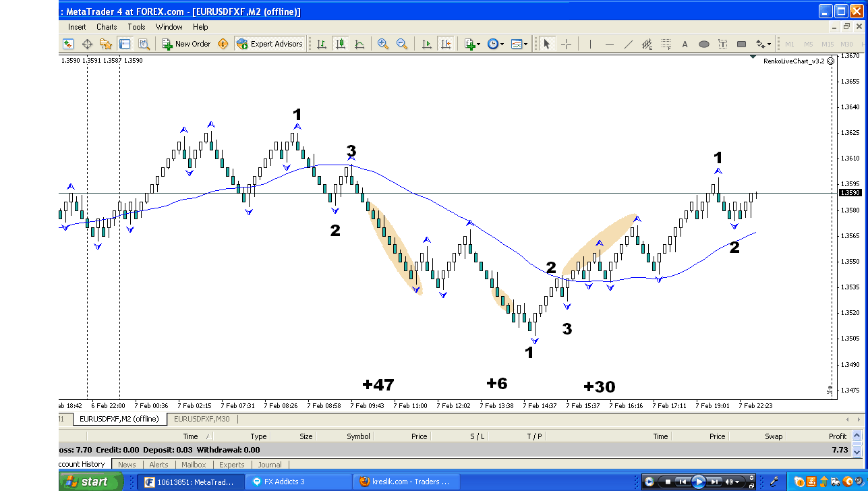Image resolution: width=868 pixels, height=491 pixels.
Task: Open the Window menu
Action: [169, 27]
